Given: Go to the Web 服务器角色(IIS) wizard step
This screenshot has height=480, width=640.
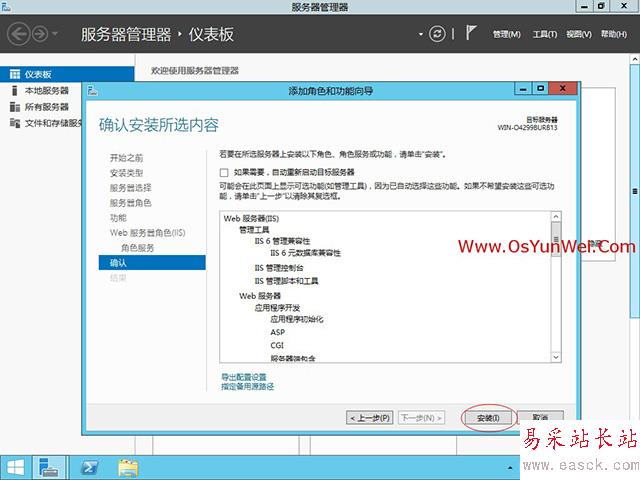Looking at the screenshot, I should coord(147,233).
